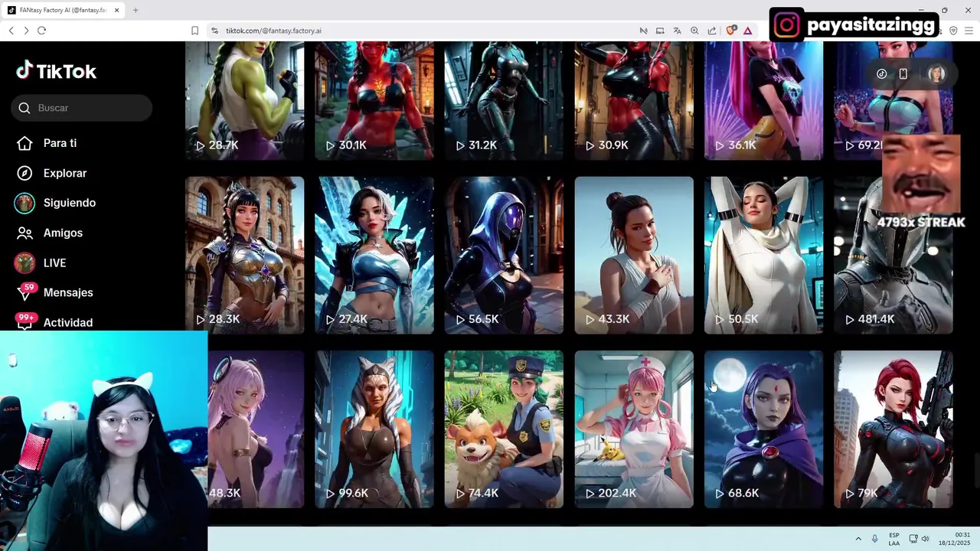
Task: Open video with 74.4K views
Action: tap(504, 429)
